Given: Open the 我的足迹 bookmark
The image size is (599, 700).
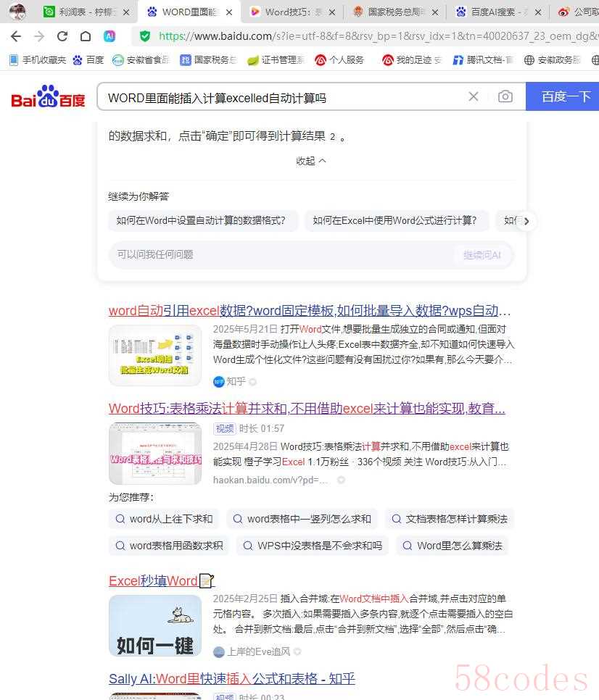Looking at the screenshot, I should [412, 60].
